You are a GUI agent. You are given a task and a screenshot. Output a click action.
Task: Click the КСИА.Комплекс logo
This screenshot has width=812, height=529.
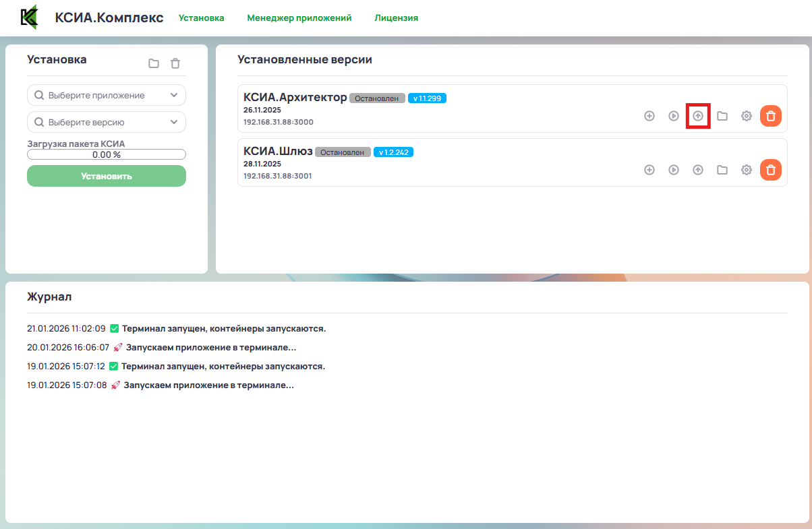tap(29, 18)
